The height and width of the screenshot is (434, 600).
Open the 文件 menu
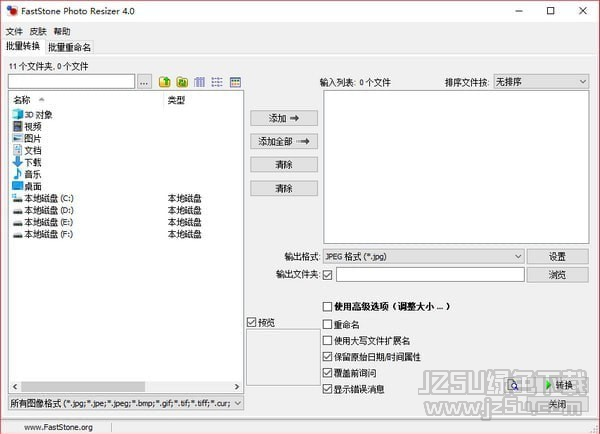coord(14,31)
